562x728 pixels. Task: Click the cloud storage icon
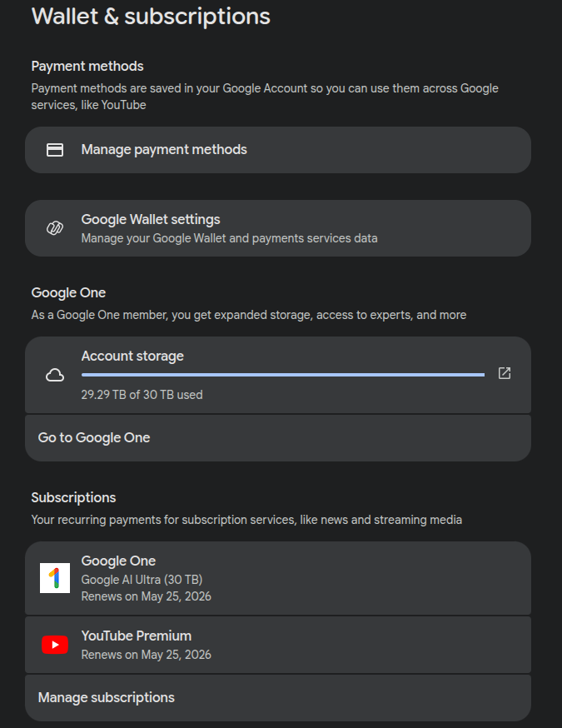55,375
